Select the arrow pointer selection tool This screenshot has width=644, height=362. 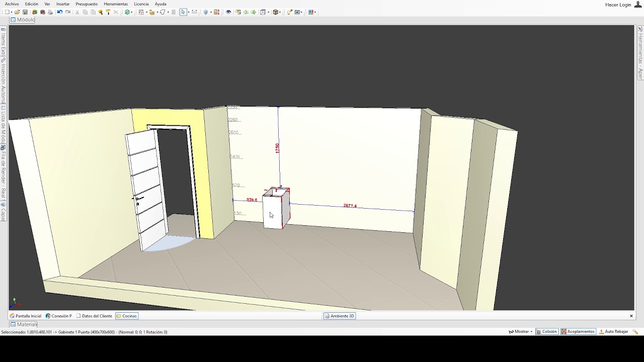coord(183,12)
